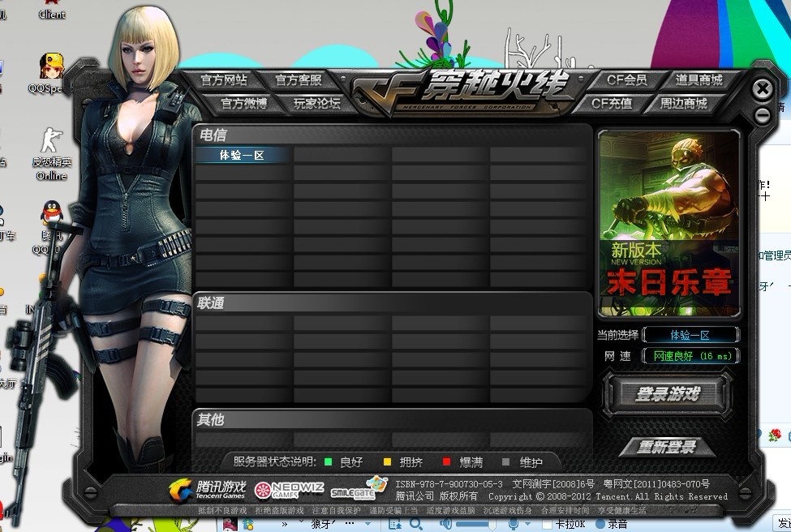Click the 腾讯游戏 Tencent Games logo
791x532 pixels.
pyautogui.click(x=208, y=489)
